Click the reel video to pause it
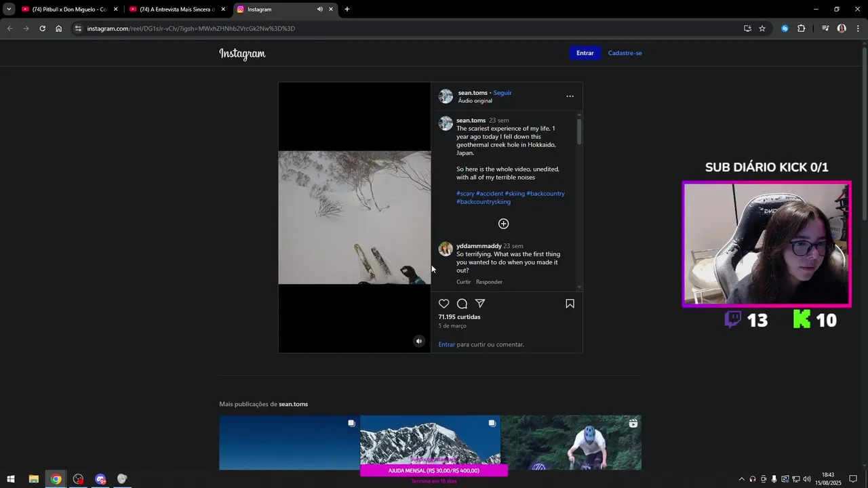Image resolution: width=868 pixels, height=488 pixels. click(354, 217)
